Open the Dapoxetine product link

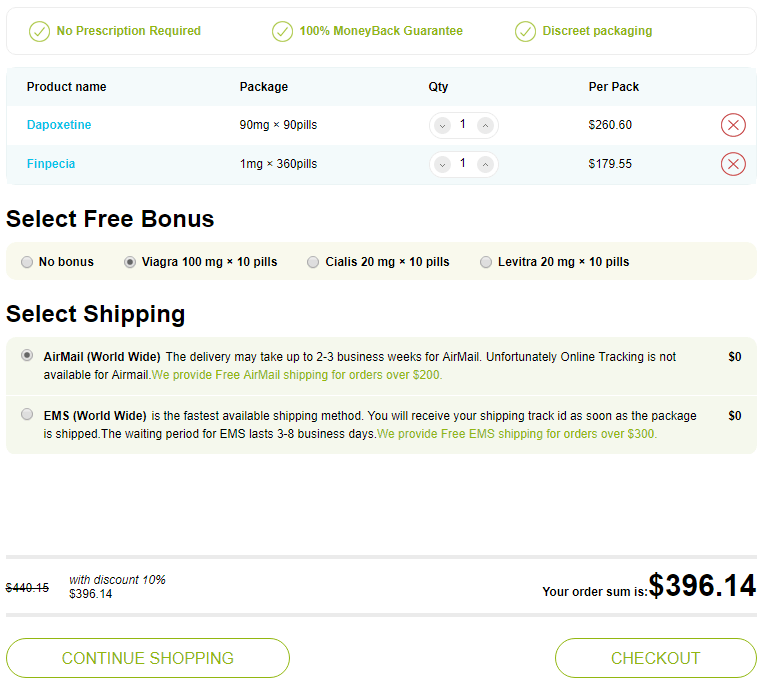point(59,125)
